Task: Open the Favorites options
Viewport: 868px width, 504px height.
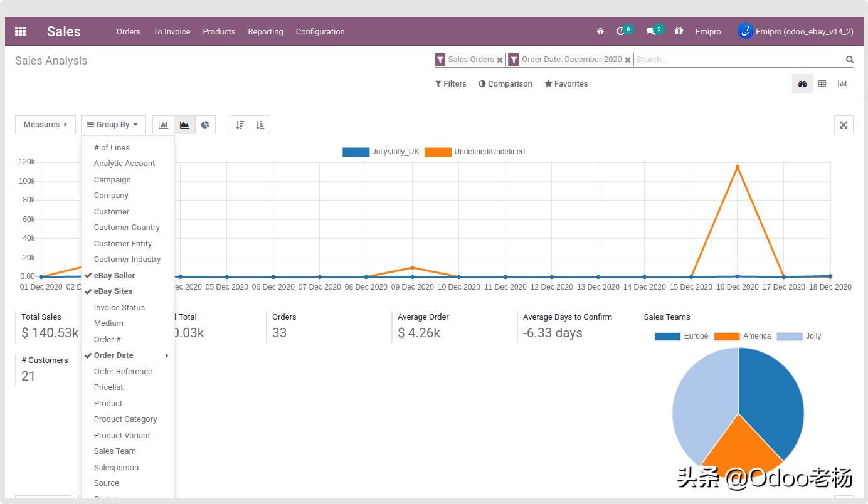Action: (x=566, y=84)
